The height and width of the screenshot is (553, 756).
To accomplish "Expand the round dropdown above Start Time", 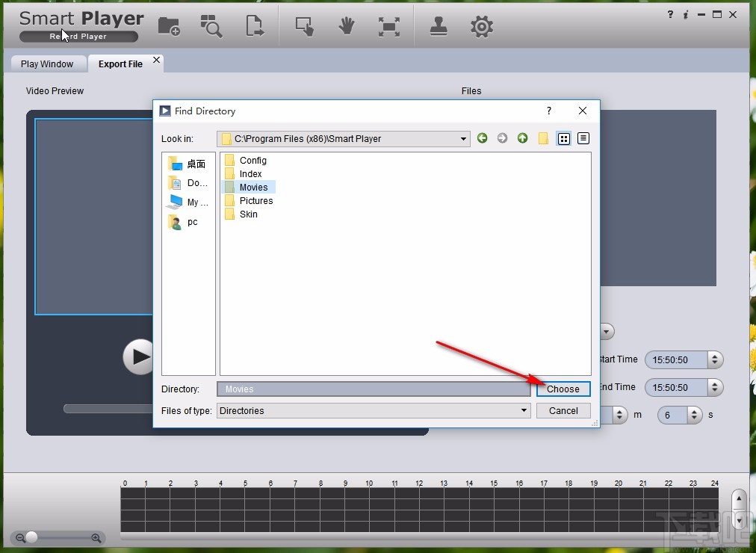I will [607, 332].
